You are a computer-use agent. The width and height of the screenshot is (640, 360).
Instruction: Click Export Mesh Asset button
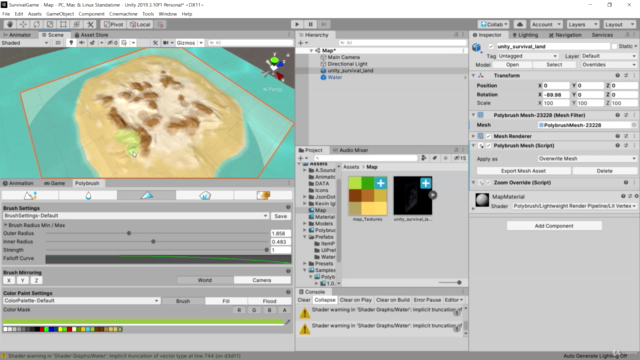pos(523,171)
